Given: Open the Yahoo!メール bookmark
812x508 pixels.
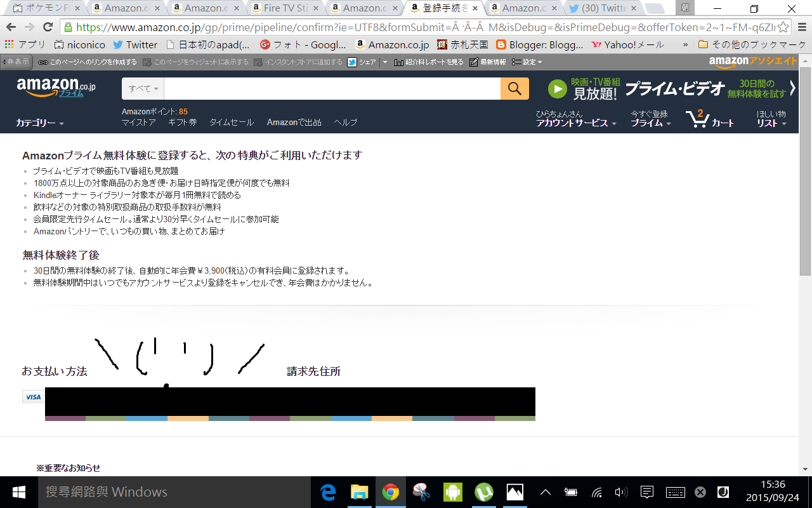Looking at the screenshot, I should coord(627,45).
